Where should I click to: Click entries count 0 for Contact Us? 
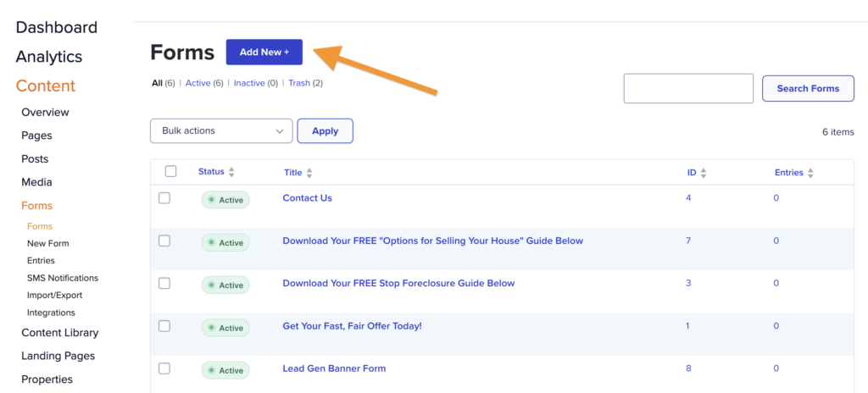776,197
